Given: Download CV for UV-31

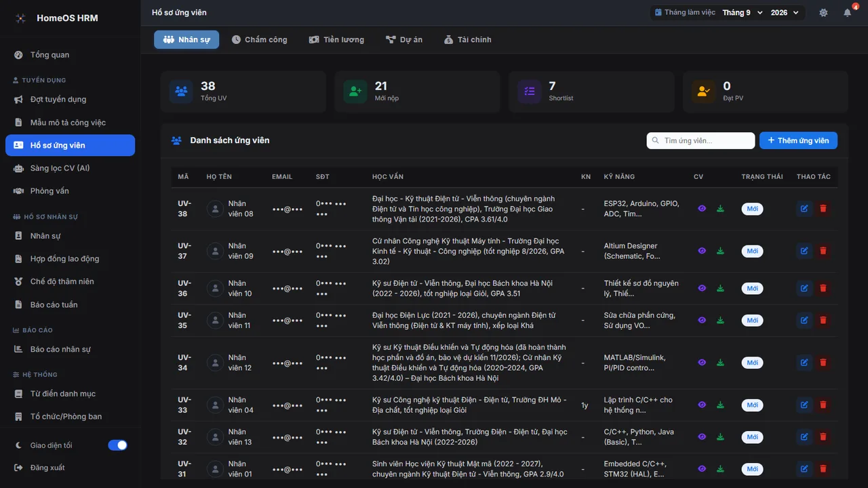Looking at the screenshot, I should coord(720,469).
